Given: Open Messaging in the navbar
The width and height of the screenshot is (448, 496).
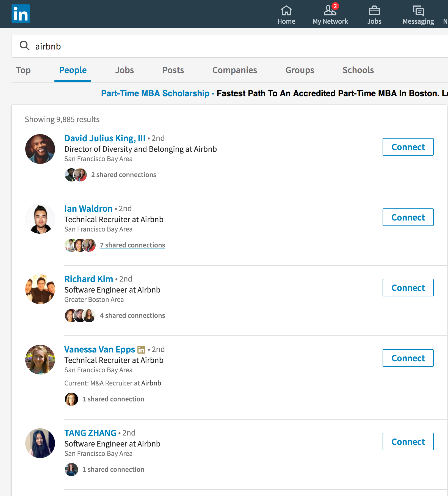Looking at the screenshot, I should [418, 15].
